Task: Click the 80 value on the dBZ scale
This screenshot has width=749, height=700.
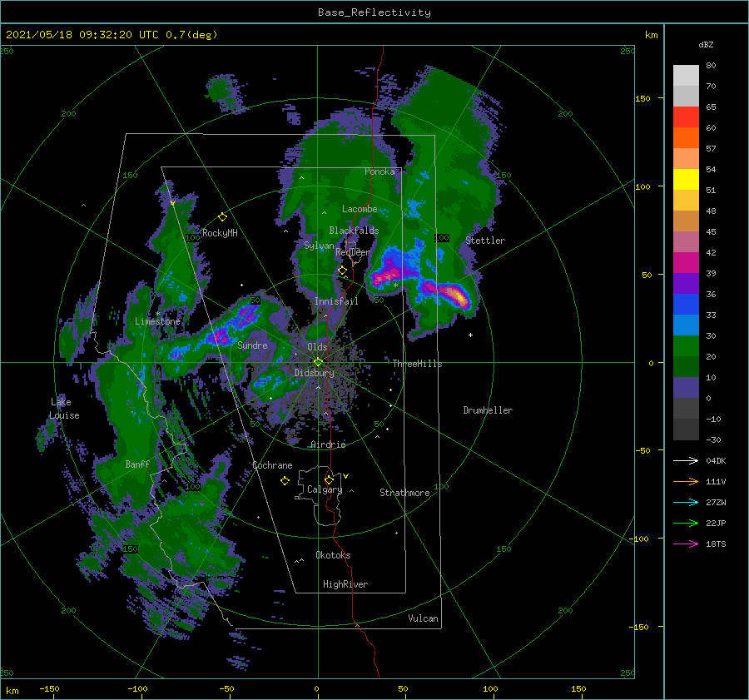Action: pyautogui.click(x=711, y=66)
